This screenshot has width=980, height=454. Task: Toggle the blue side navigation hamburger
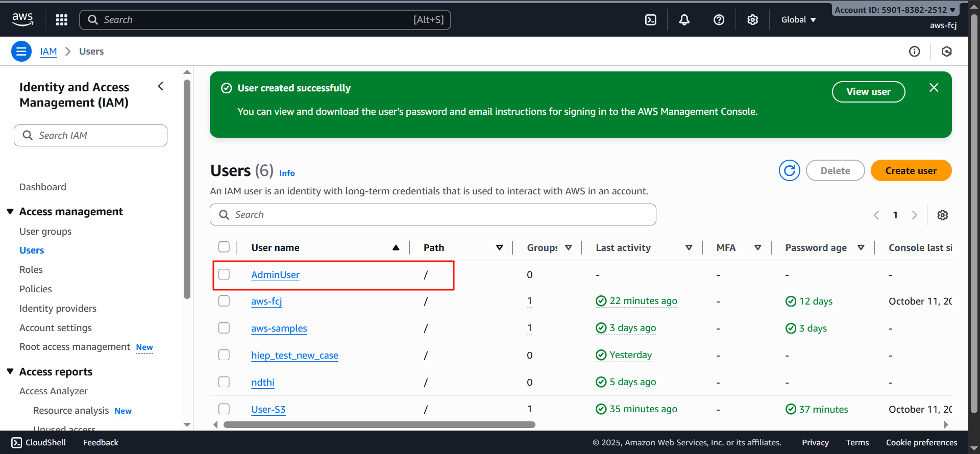[x=21, y=52]
